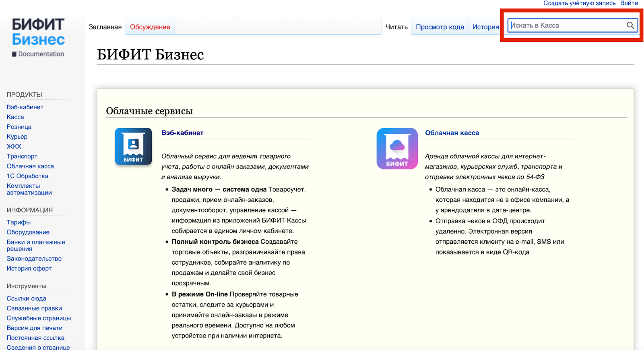This screenshot has width=644, height=350.
Task: Open the Обсуждение tab
Action: 150,27
